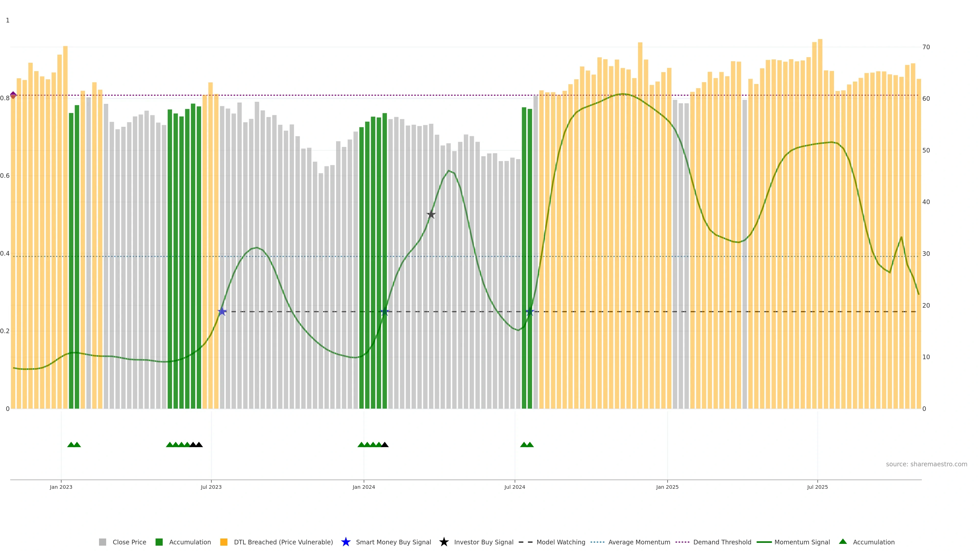Click the purple diamond Demand Threshold marker
Viewport: 980px width, 551px height.
pyautogui.click(x=13, y=95)
